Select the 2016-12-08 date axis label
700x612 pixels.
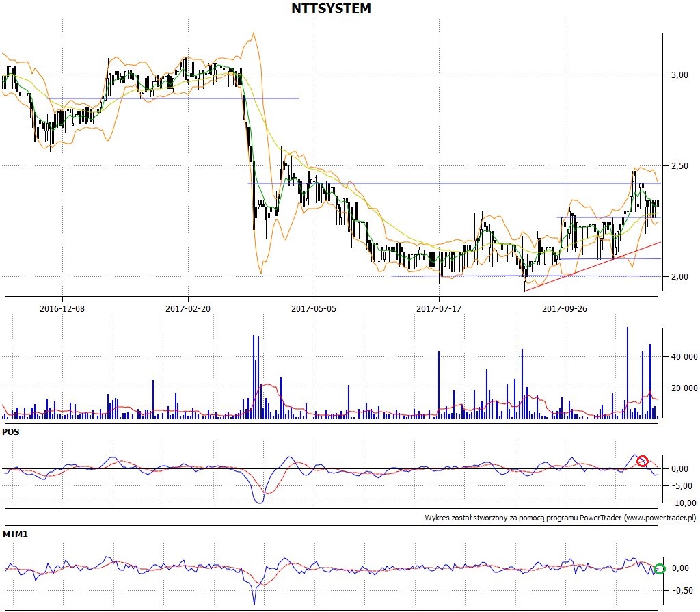[62, 308]
